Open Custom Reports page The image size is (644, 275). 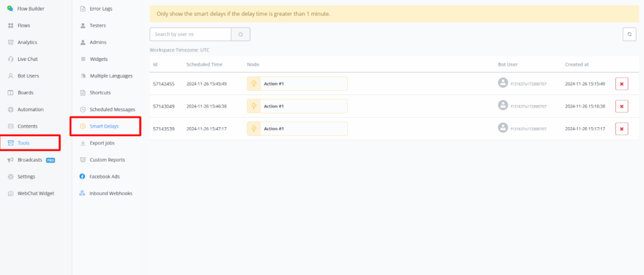tap(107, 160)
